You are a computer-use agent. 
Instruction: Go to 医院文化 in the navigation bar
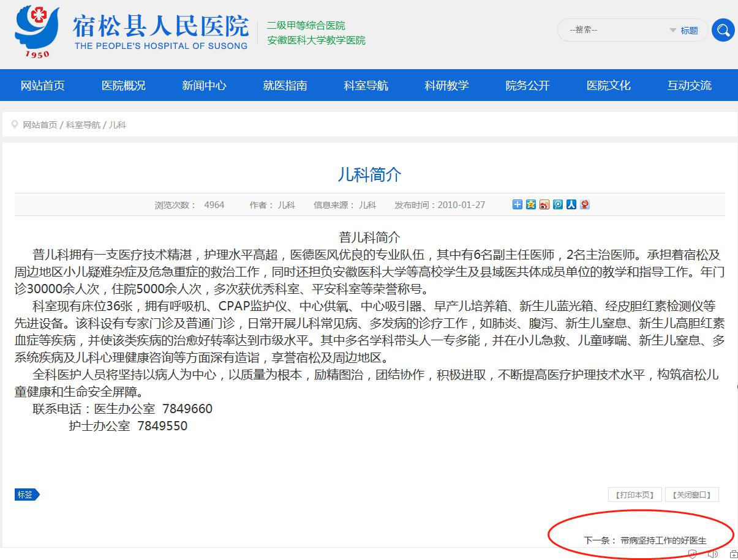tap(608, 86)
